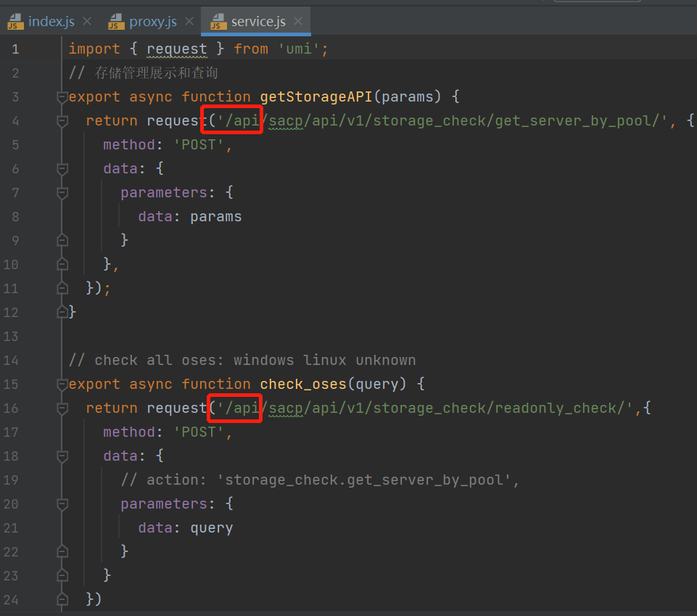Collapse the data object at line 18
The height and width of the screenshot is (616, 697).
62,456
